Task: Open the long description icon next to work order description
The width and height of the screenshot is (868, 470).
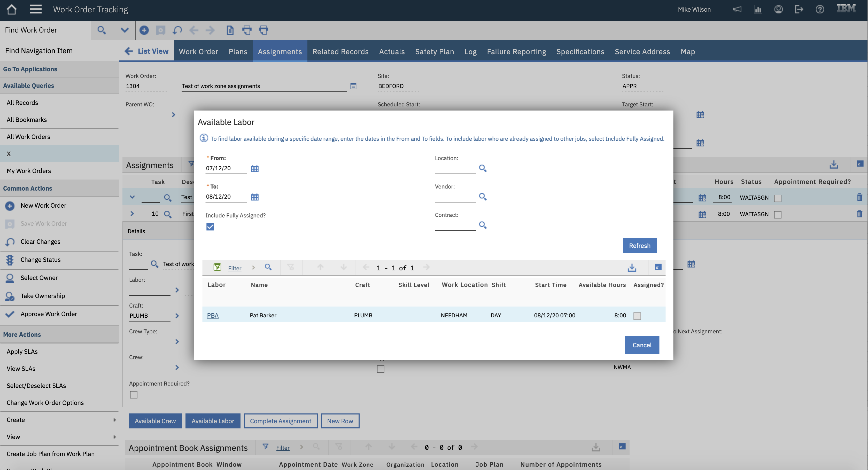Action: coord(353,86)
